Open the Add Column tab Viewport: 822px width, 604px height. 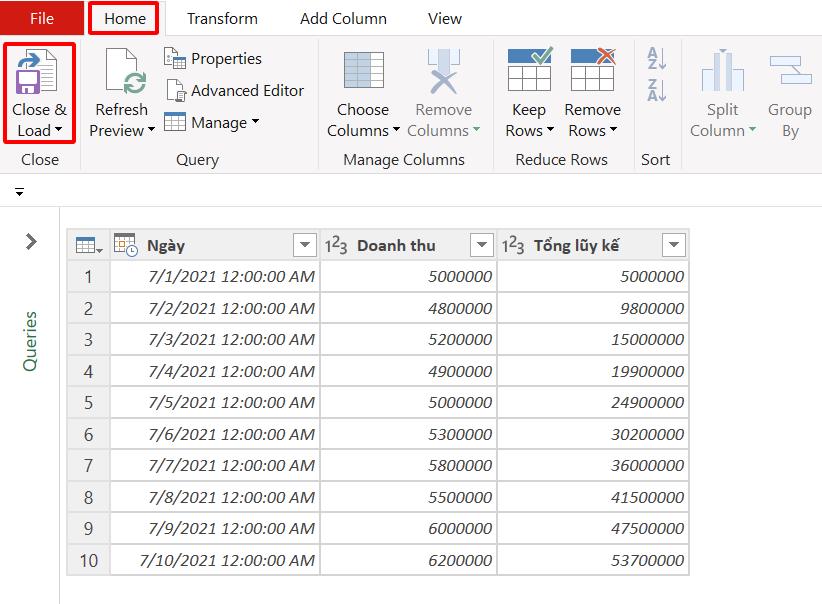pyautogui.click(x=343, y=18)
